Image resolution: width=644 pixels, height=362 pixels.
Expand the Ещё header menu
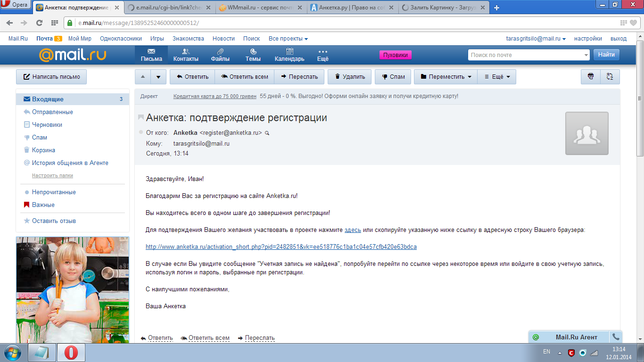point(323,55)
